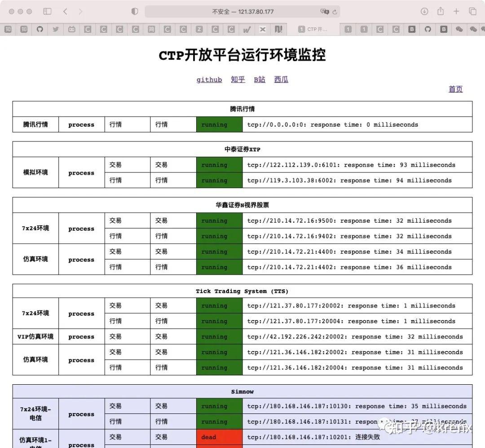Click text tcp://42.192.226.242:20002 response time
Viewport: 485px width, 448px height.
355,336
